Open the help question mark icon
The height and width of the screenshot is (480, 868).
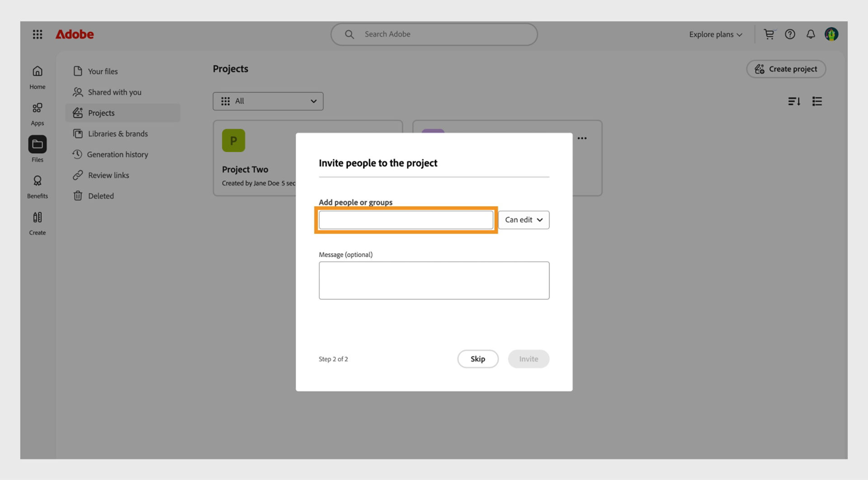pos(790,34)
